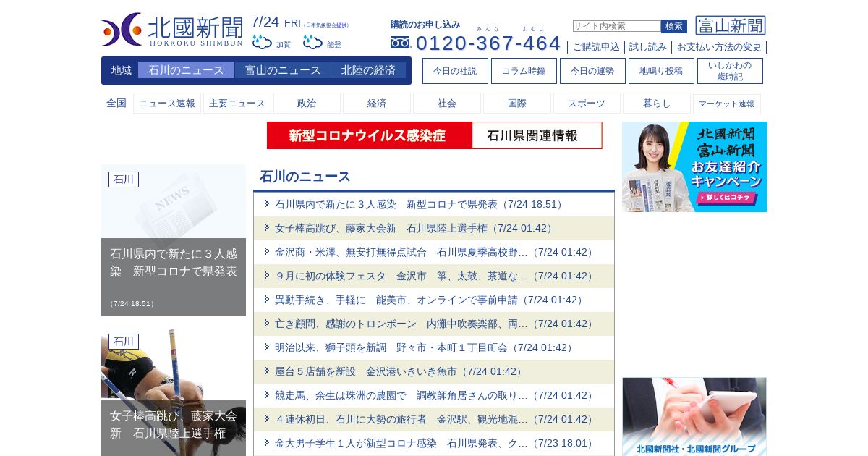Open the pole vault photo article card

pos(174,392)
